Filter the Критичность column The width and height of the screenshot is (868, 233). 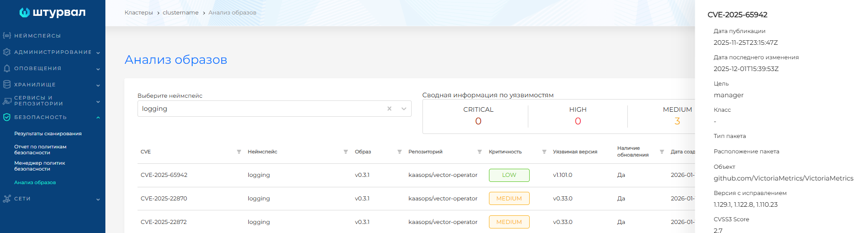544,152
